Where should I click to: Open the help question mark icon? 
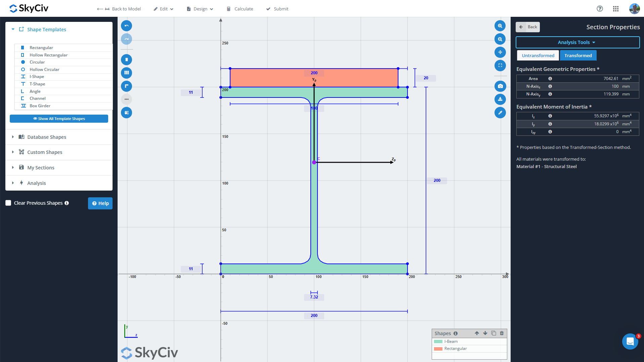tap(600, 9)
